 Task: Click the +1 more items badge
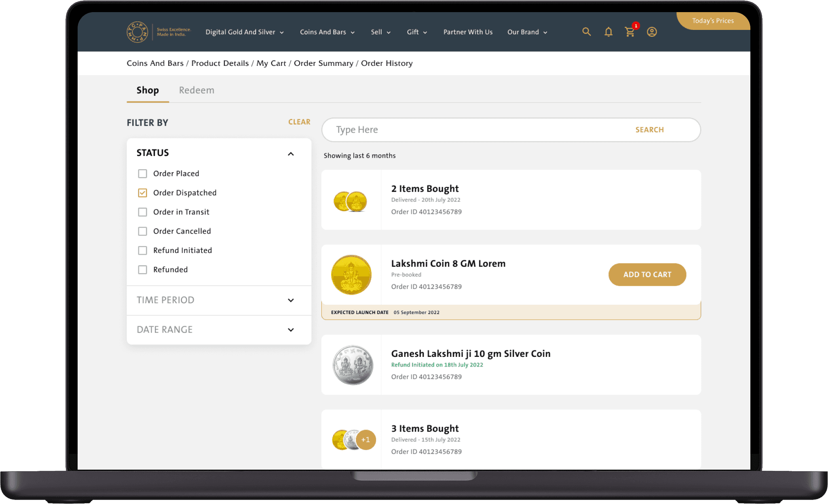[365, 440]
